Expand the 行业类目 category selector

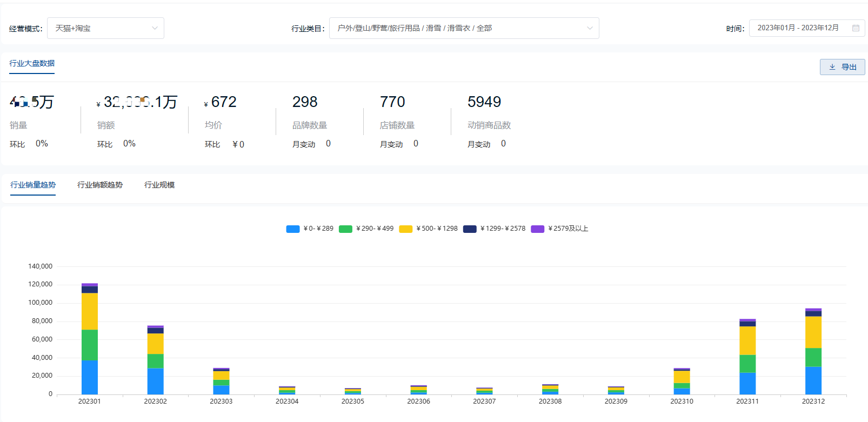pos(464,28)
